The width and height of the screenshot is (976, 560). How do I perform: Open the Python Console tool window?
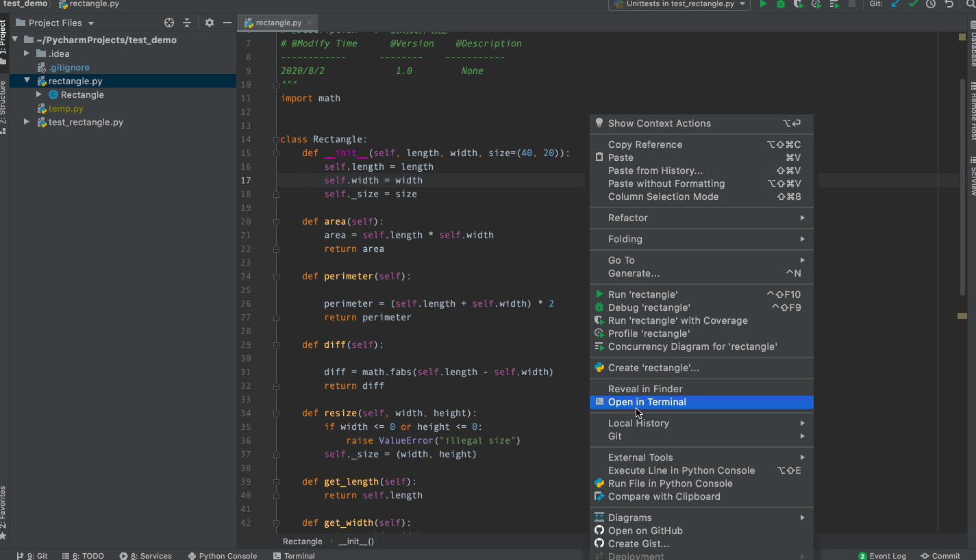pos(223,555)
